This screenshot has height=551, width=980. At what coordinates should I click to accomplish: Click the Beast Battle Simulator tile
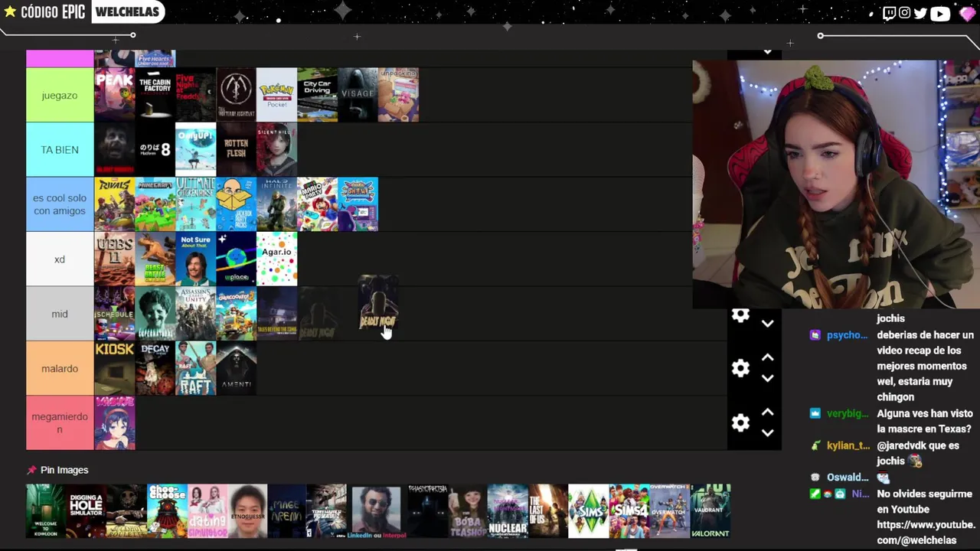pyautogui.click(x=155, y=259)
